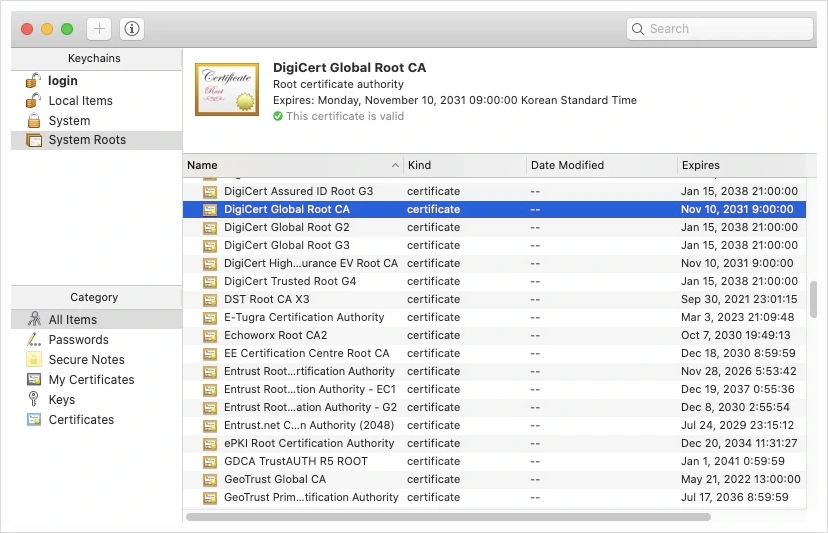
Task: Select DST Root CA X3 row
Action: pyautogui.click(x=494, y=299)
